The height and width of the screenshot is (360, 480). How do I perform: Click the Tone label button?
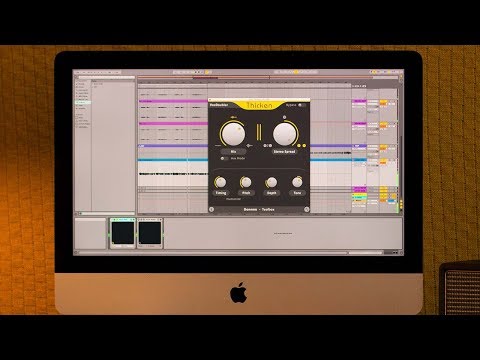(x=297, y=193)
